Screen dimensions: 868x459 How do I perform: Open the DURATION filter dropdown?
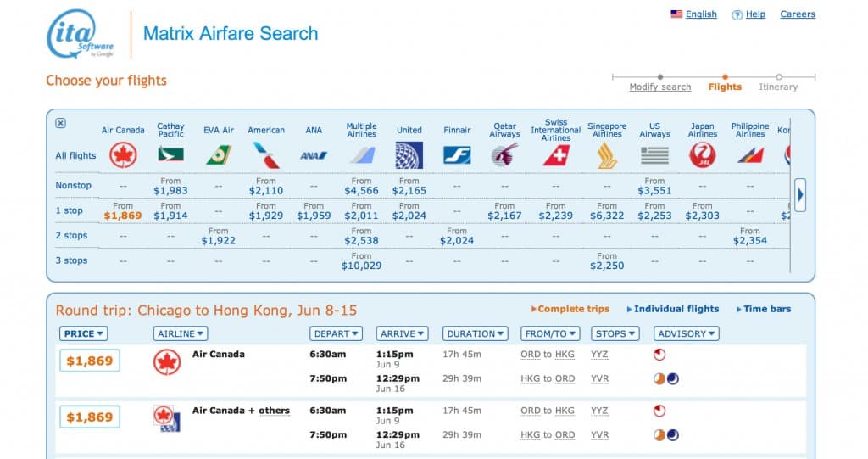(475, 333)
